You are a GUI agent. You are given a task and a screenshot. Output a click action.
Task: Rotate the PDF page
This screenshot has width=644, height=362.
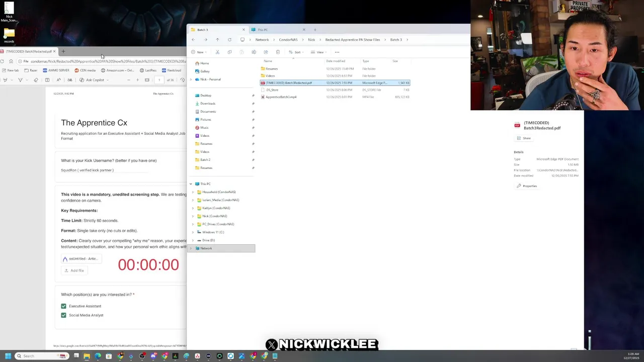click(183, 80)
